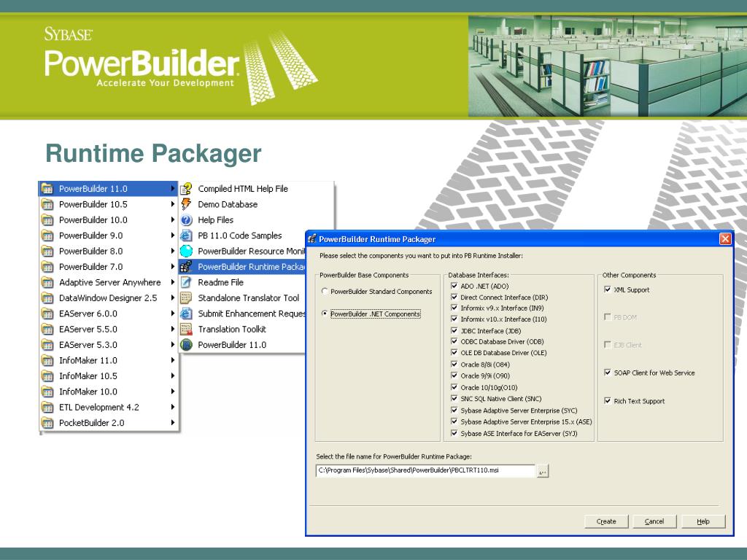The width and height of the screenshot is (747, 560).
Task: Launch PowerBuilder Runtime Packager from menu
Action: pos(242,267)
